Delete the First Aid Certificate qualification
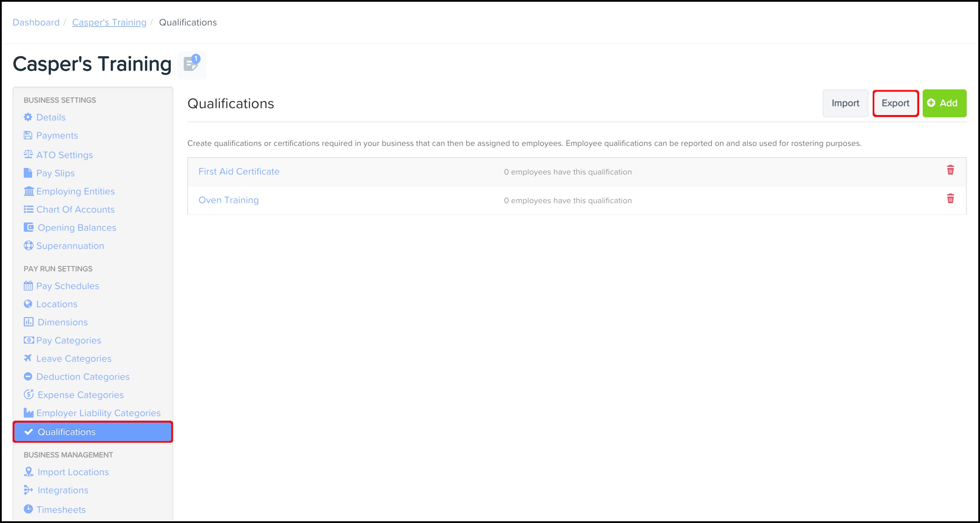 point(950,170)
